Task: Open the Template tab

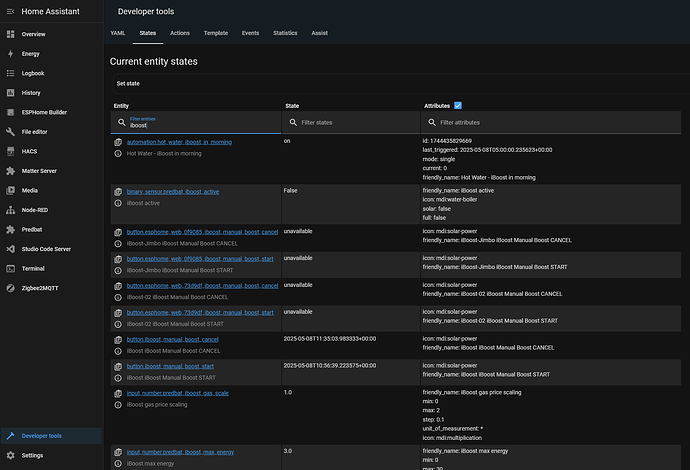Action: pos(216,33)
